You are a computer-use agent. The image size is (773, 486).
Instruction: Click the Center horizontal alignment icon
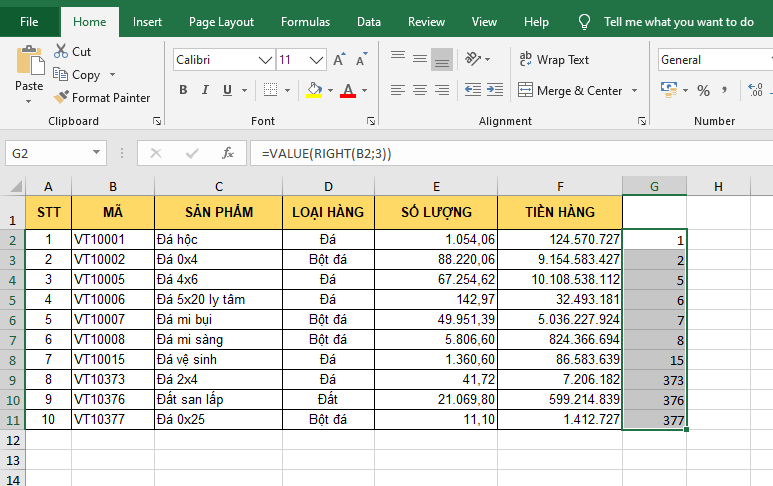click(420, 91)
